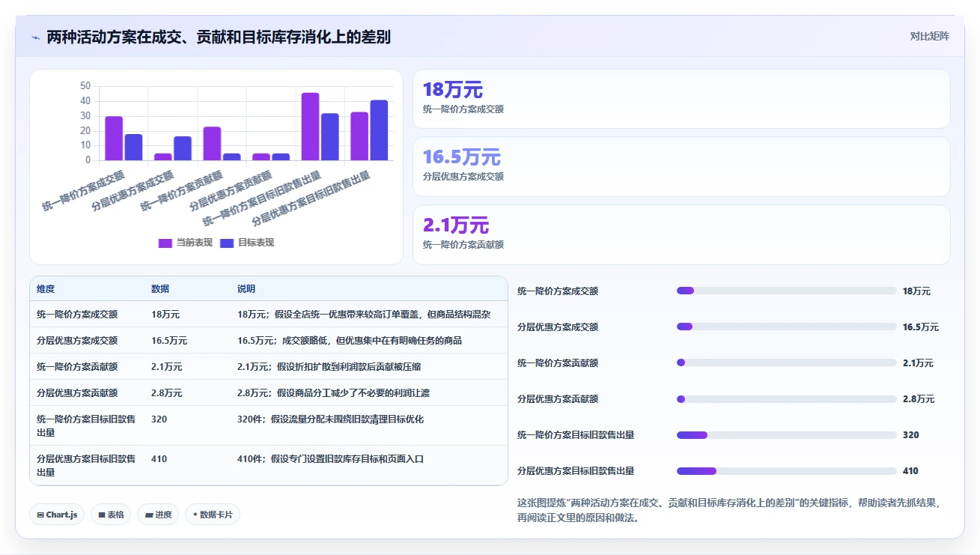
Task: Click progress bar for 分层优惠方案成交额
Action: (x=786, y=327)
